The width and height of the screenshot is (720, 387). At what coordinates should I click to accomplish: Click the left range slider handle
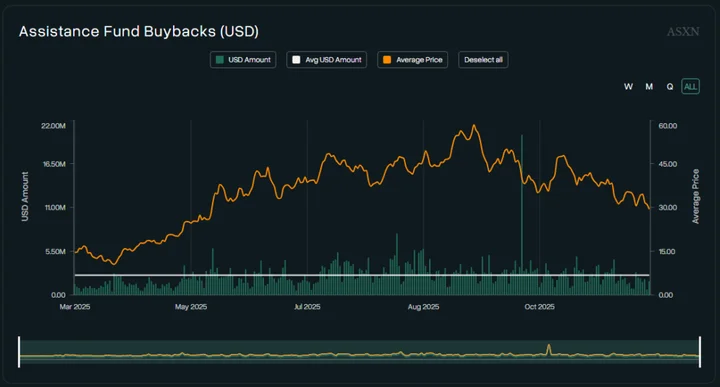[19, 352]
